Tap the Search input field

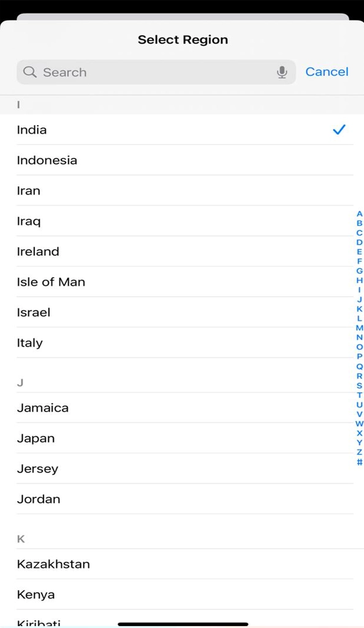pos(123,72)
